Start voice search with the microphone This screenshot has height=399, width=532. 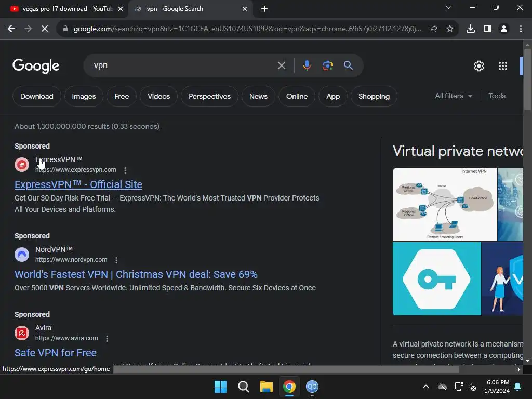pyautogui.click(x=307, y=65)
